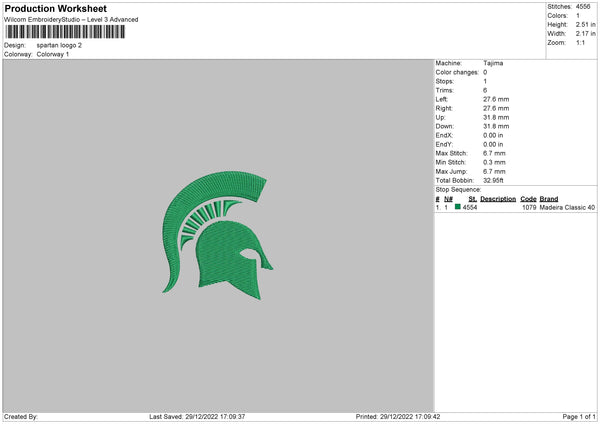Viewport: 600px width, 424px height.
Task: Click the Colorway 1 label
Action: (x=53, y=54)
